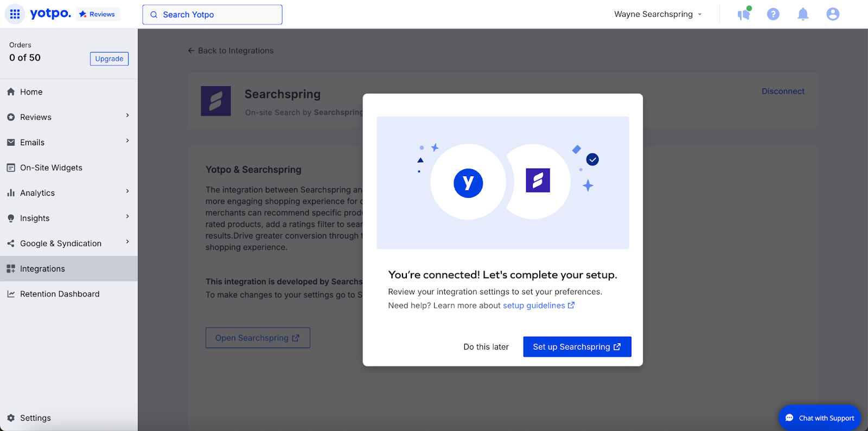Expand the Reviews submenu chevron

pos(127,115)
